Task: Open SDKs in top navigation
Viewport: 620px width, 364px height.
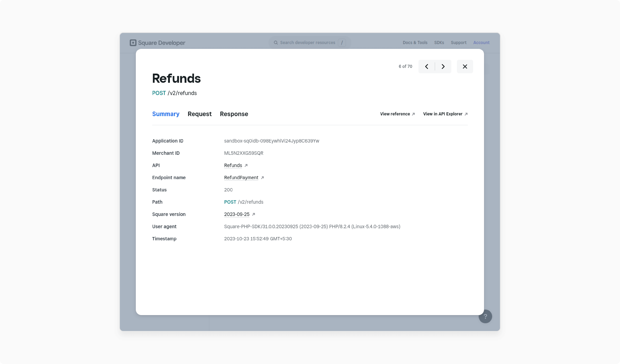Action: pos(439,42)
